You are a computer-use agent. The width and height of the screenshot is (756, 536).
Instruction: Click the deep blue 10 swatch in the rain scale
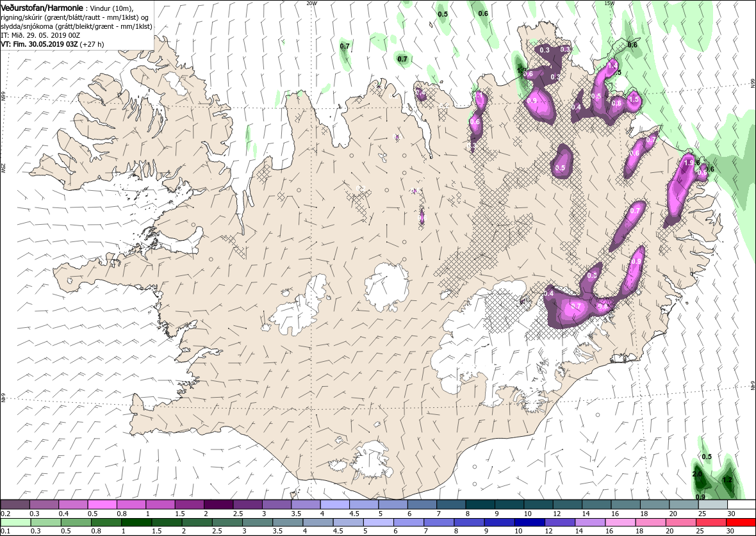point(530,523)
